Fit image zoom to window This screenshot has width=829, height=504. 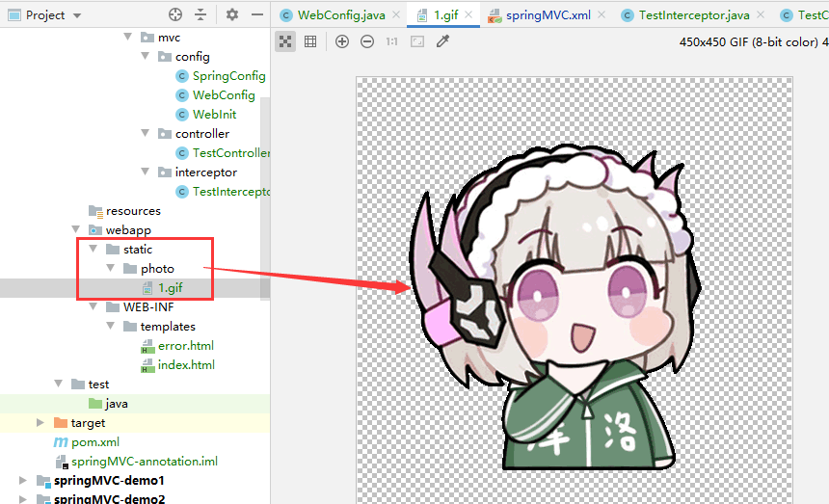tap(417, 41)
